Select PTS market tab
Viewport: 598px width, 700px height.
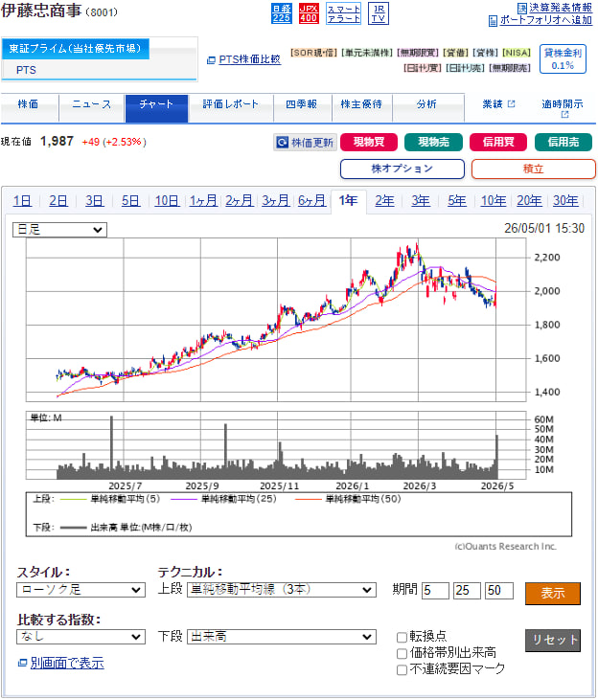point(26,70)
